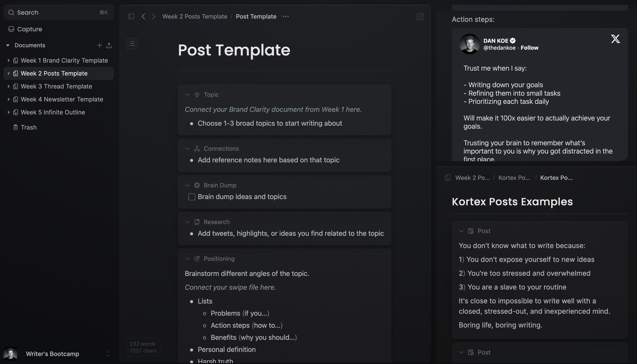Go forward with the right arrow
This screenshot has height=364, width=637.
(154, 17)
